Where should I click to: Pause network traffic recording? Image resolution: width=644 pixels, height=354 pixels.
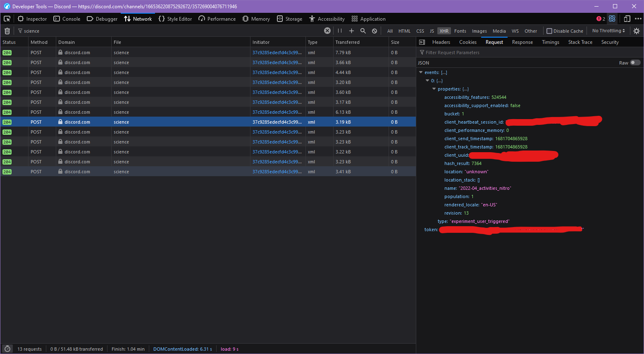click(339, 31)
